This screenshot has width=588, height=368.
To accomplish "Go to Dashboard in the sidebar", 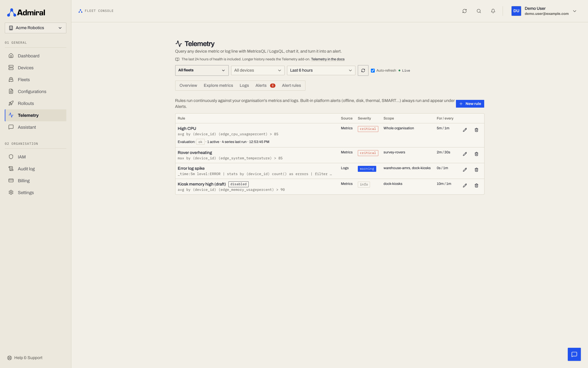I will coord(35,56).
